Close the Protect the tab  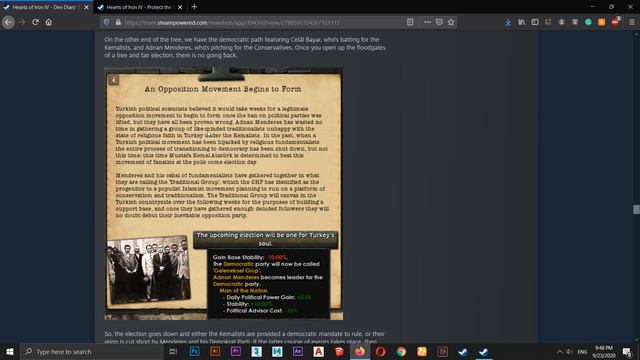tap(180, 7)
